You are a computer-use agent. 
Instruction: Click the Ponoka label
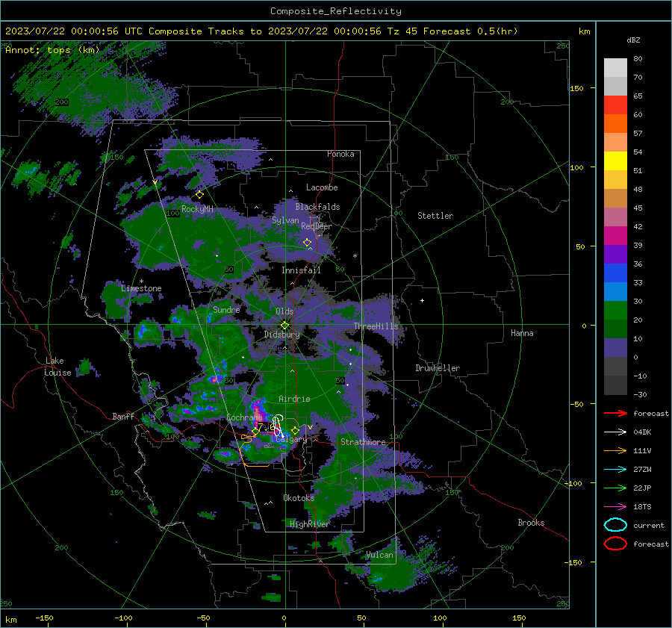340,154
